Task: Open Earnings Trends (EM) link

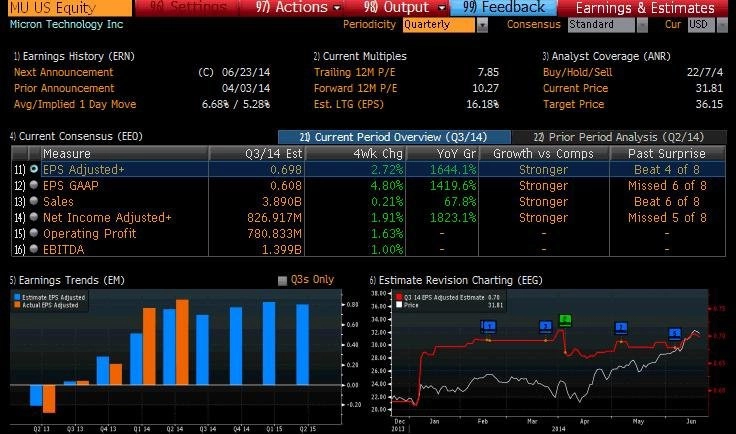Action: point(67,280)
